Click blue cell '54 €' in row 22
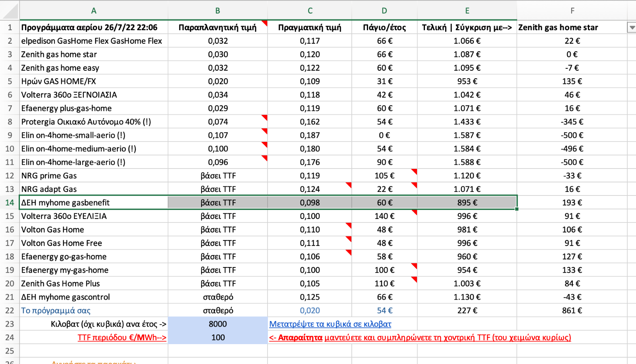Viewport: 636px width, 364px height. (x=384, y=310)
